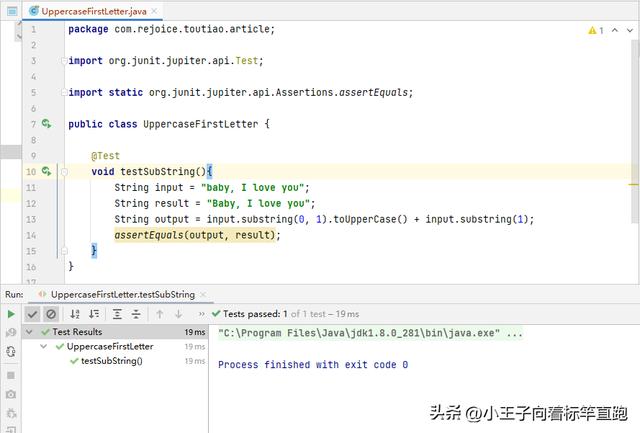Run class from gutter icon on line 7

point(47,123)
